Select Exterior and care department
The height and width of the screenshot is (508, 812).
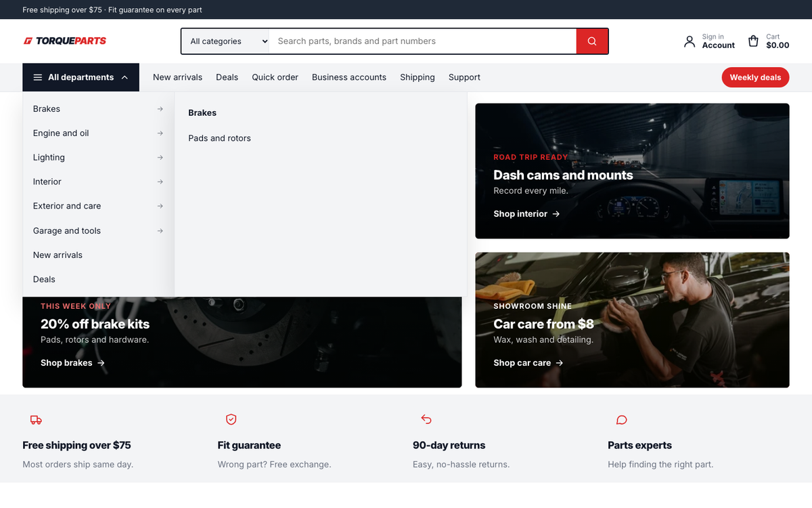[99, 206]
